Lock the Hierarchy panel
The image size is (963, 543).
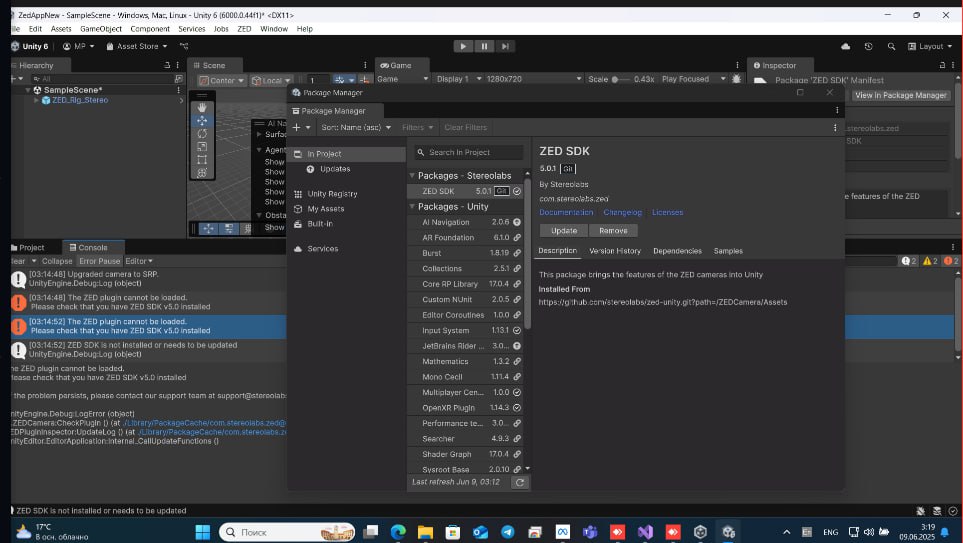(x=167, y=65)
